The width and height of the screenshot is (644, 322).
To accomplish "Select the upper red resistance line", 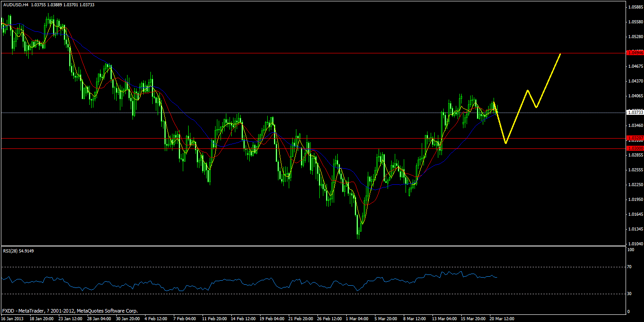I will pos(269,53).
